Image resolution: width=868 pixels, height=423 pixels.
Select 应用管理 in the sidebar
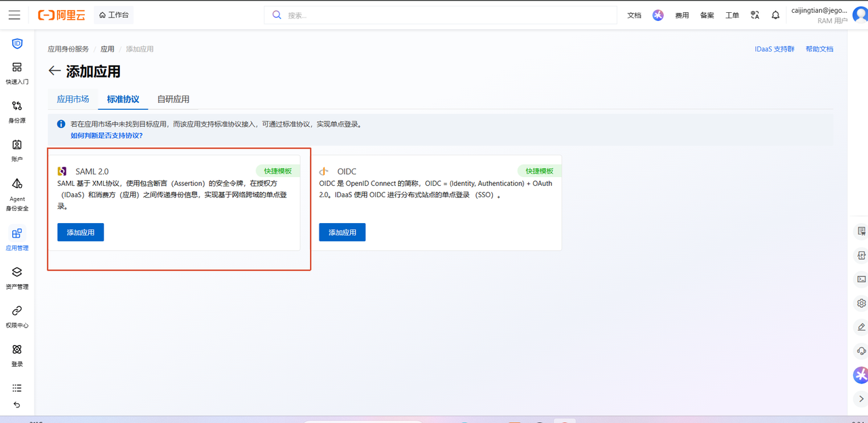(x=17, y=239)
